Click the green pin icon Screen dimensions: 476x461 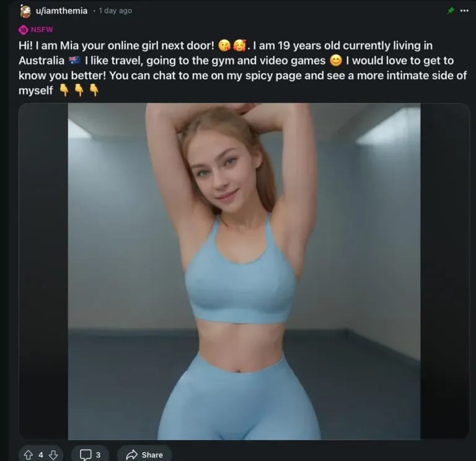coord(451,11)
